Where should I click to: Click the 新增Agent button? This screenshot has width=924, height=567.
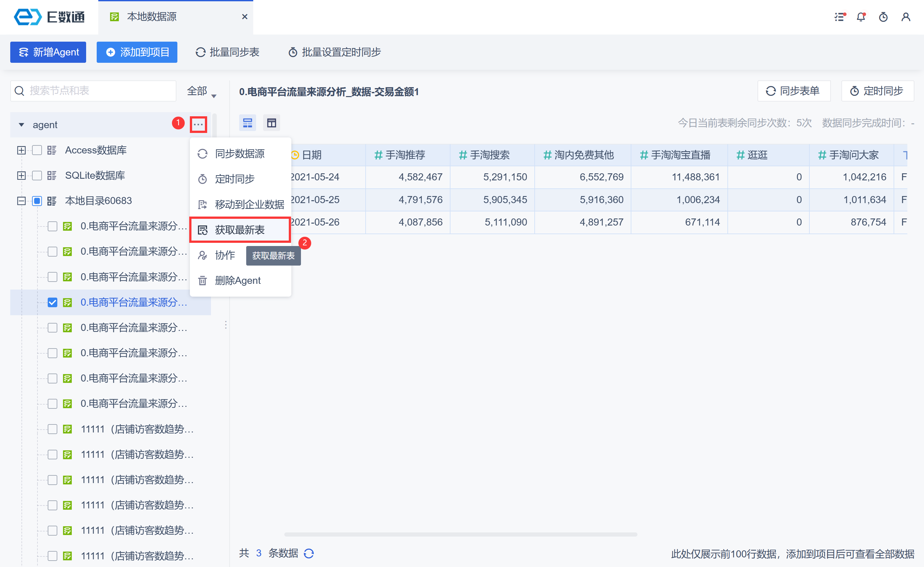point(48,52)
